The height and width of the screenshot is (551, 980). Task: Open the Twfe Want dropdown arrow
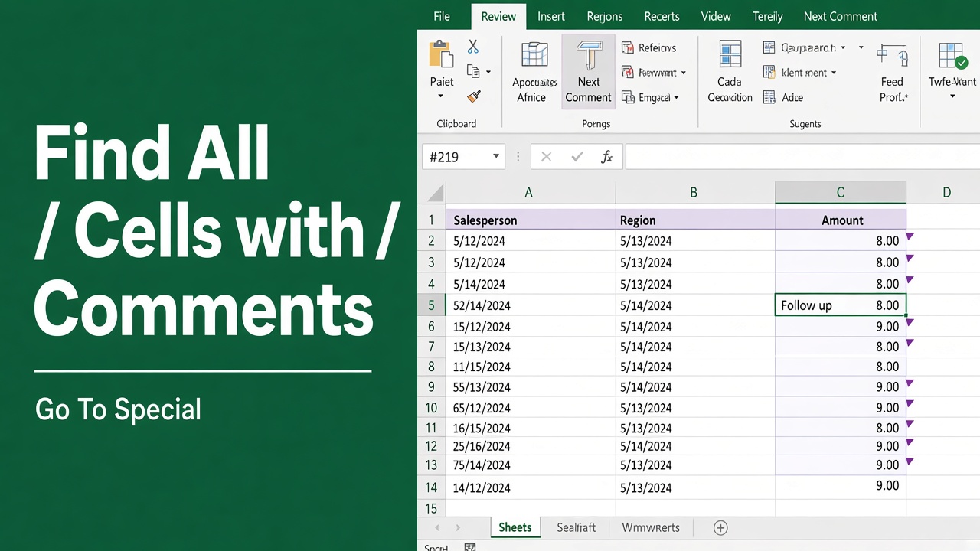[x=952, y=96]
